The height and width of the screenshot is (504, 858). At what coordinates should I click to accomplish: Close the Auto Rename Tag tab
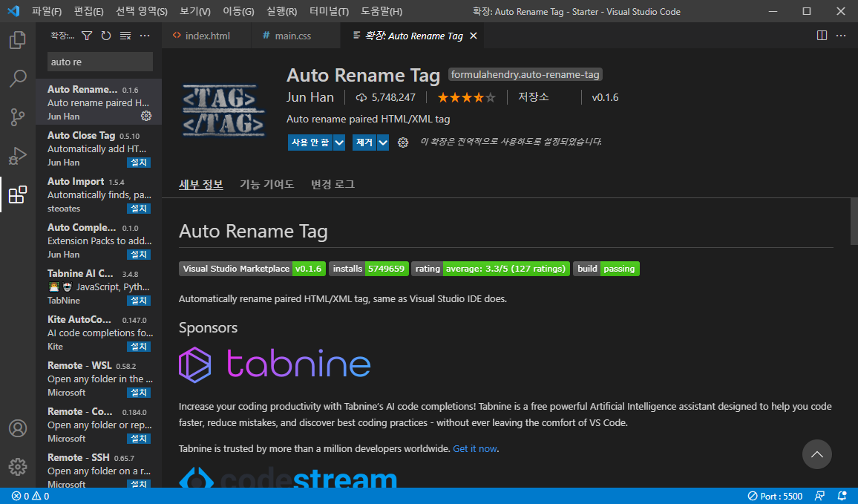click(x=474, y=36)
